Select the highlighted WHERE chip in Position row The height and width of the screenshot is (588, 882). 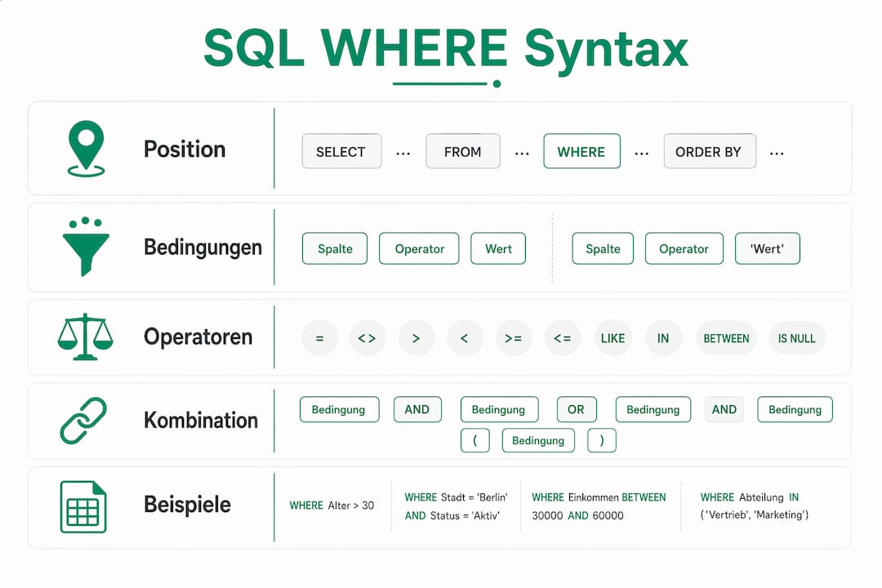tap(581, 151)
